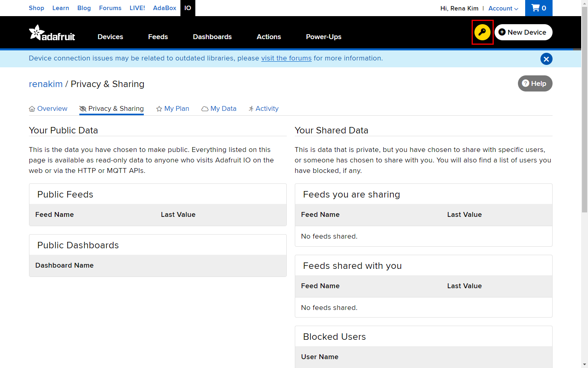Click the 'User Name' column header
Screen dimensions: 588x368
click(320, 357)
